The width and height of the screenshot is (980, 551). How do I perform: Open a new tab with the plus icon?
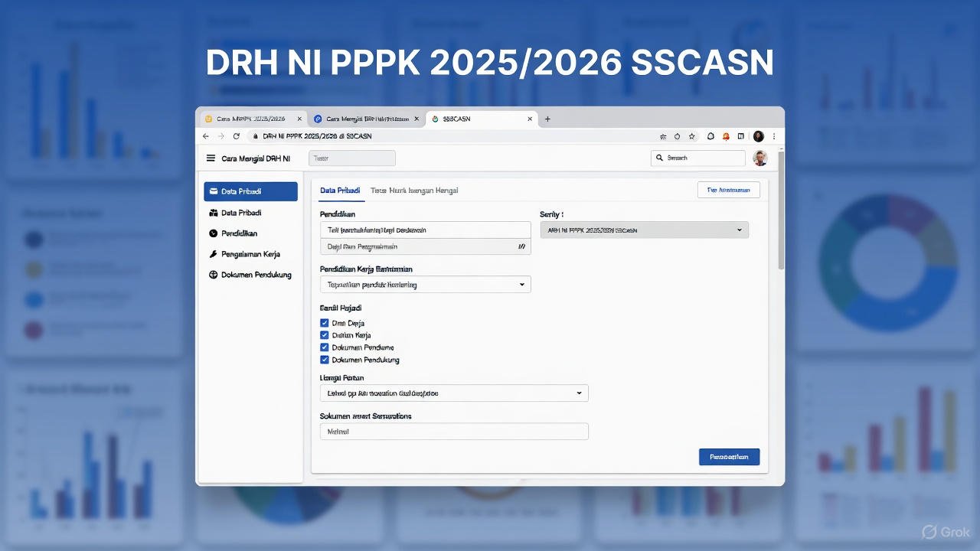coord(547,119)
